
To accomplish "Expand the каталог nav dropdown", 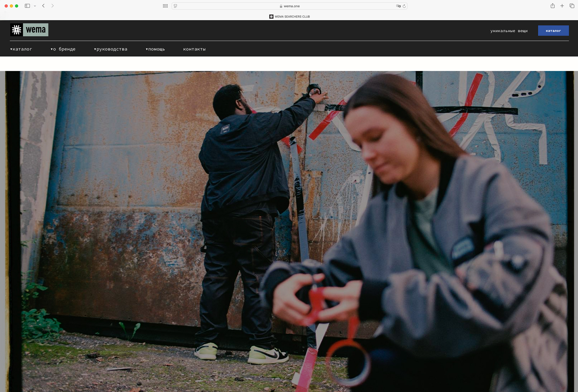I will tap(21, 49).
